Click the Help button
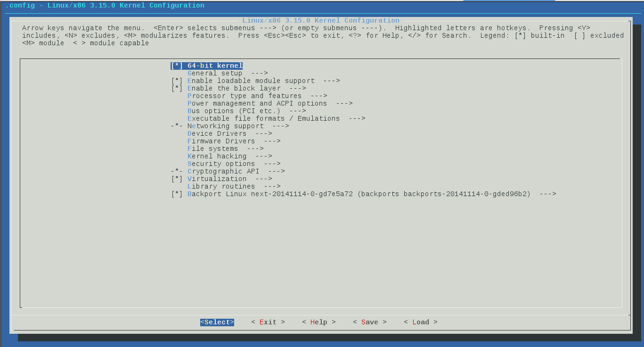 319,322
